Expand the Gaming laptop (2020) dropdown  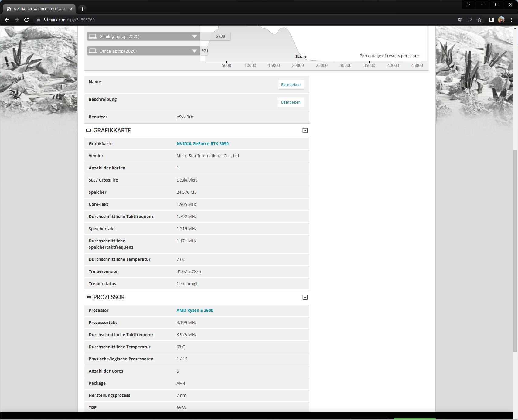(x=194, y=36)
